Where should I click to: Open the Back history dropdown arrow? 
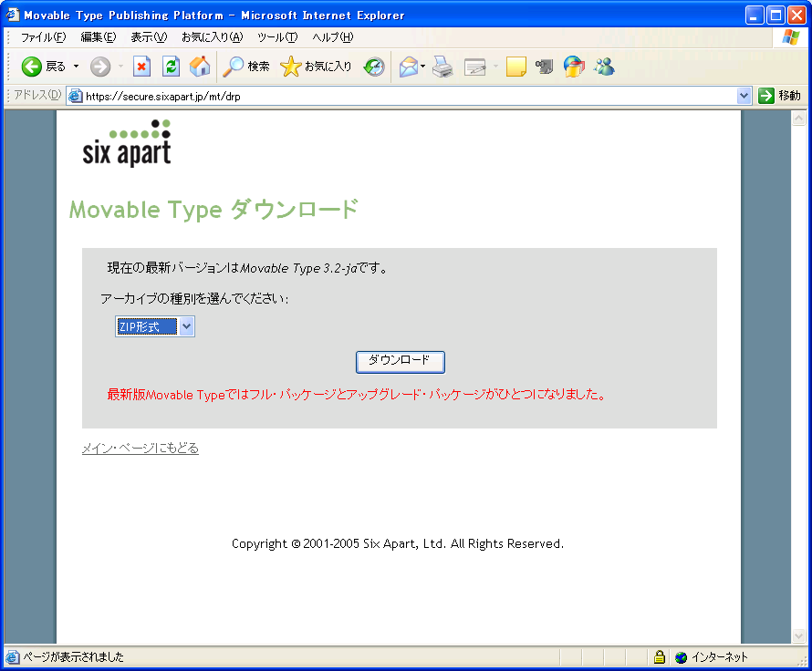click(76, 67)
